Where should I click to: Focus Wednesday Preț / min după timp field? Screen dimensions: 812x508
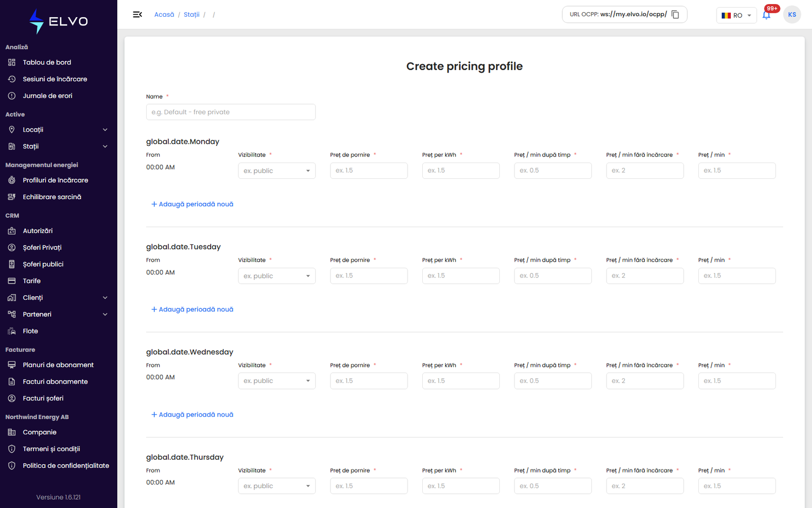coord(553,381)
